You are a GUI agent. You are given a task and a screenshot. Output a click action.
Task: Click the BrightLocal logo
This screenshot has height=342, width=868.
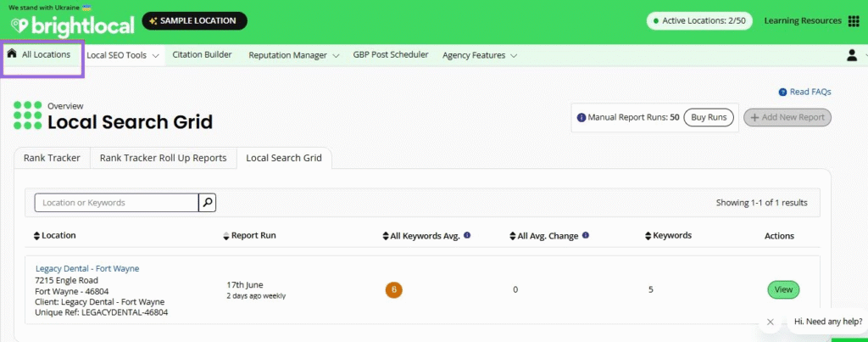click(x=73, y=25)
